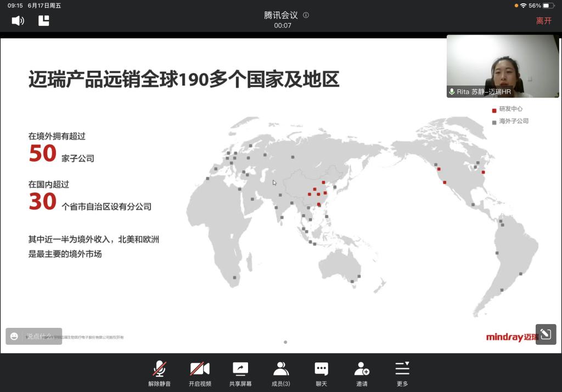
Task: Click the page indicator dot below slide
Action: point(285,342)
